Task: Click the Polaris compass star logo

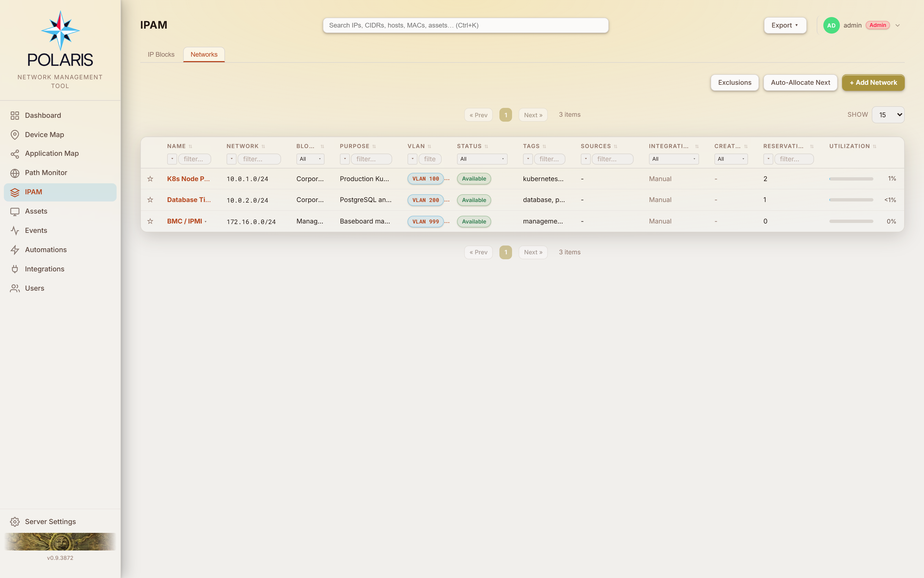Action: (x=60, y=31)
